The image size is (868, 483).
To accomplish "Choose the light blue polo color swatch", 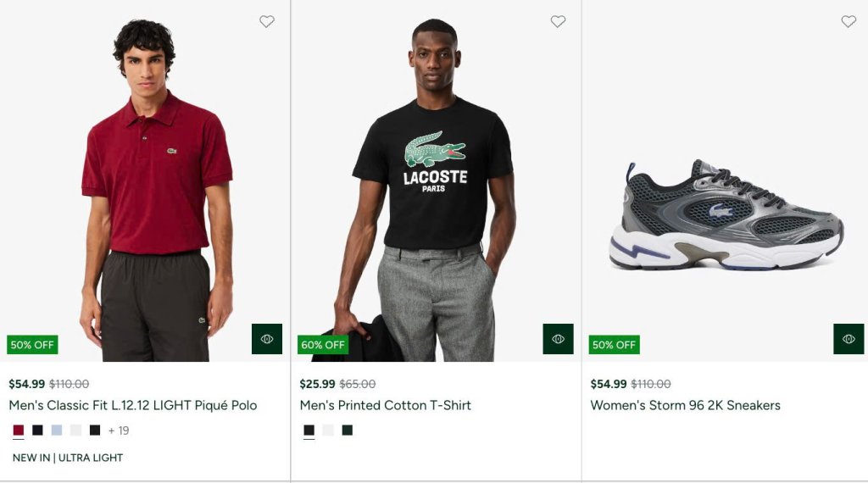I will (57, 430).
